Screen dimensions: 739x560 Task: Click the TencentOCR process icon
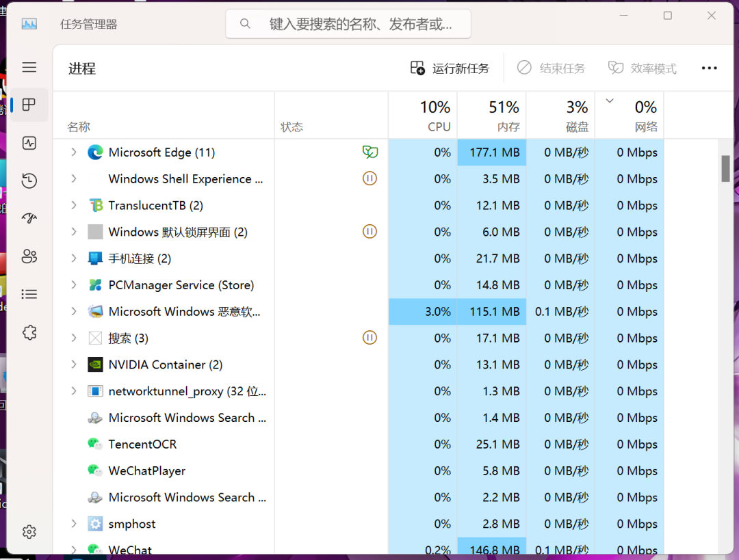coord(95,444)
